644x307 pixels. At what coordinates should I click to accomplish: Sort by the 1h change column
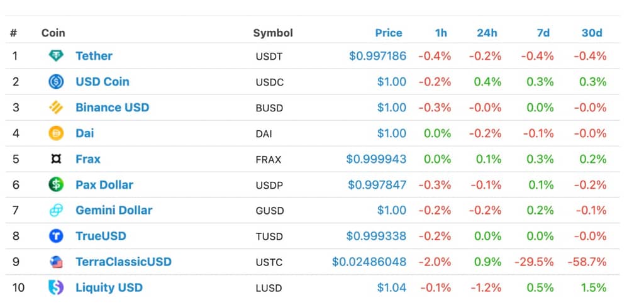(441, 33)
